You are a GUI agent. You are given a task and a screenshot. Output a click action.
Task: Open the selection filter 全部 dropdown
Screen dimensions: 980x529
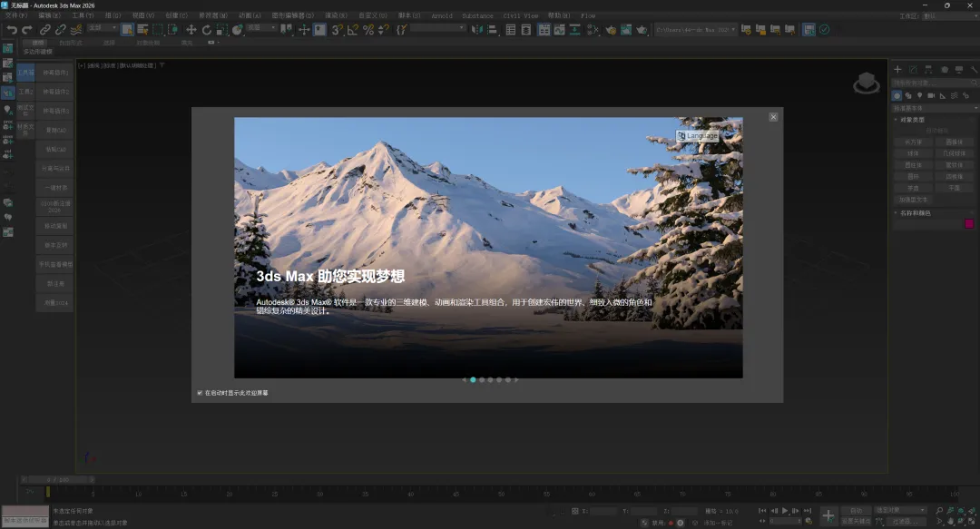(103, 28)
